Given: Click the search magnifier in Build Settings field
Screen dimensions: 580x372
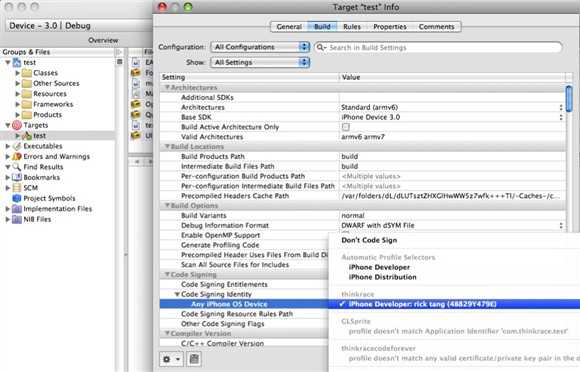Looking at the screenshot, I should (x=321, y=47).
